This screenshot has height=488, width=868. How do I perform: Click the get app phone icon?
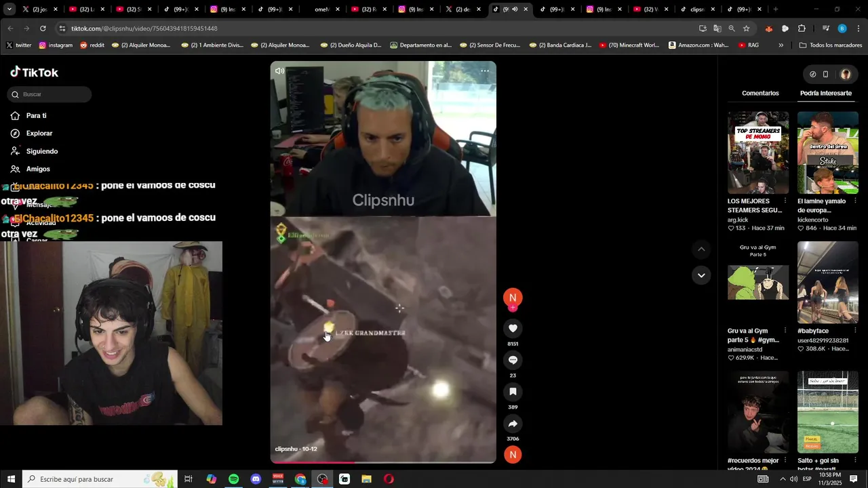point(825,75)
